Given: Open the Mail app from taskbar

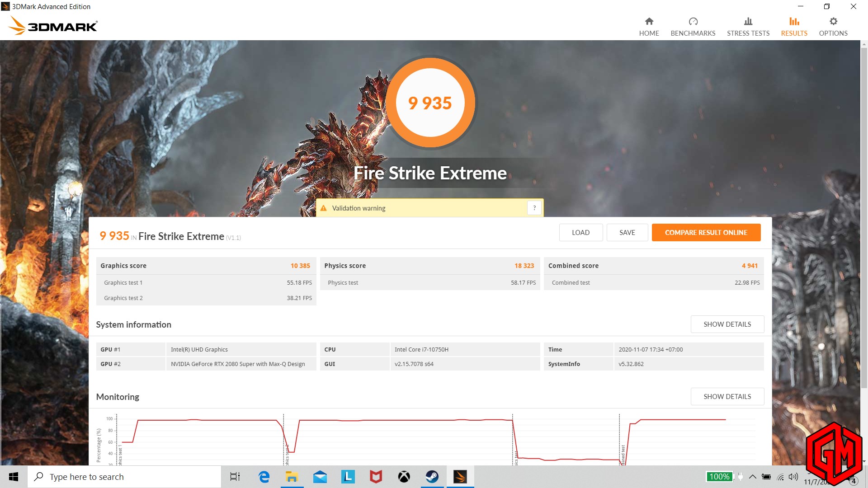Looking at the screenshot, I should (320, 477).
